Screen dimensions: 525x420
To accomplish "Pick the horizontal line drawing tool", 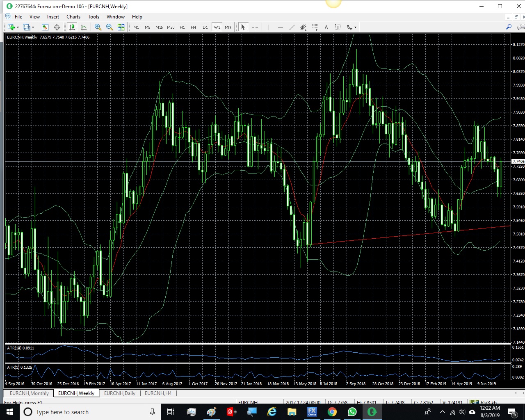I will (x=281, y=27).
